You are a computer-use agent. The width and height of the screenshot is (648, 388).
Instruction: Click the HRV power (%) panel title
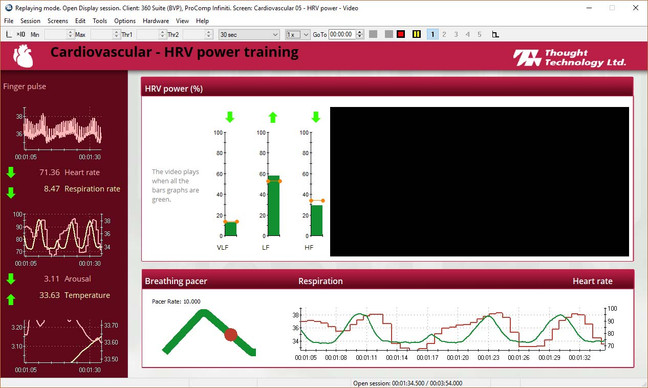(x=174, y=89)
